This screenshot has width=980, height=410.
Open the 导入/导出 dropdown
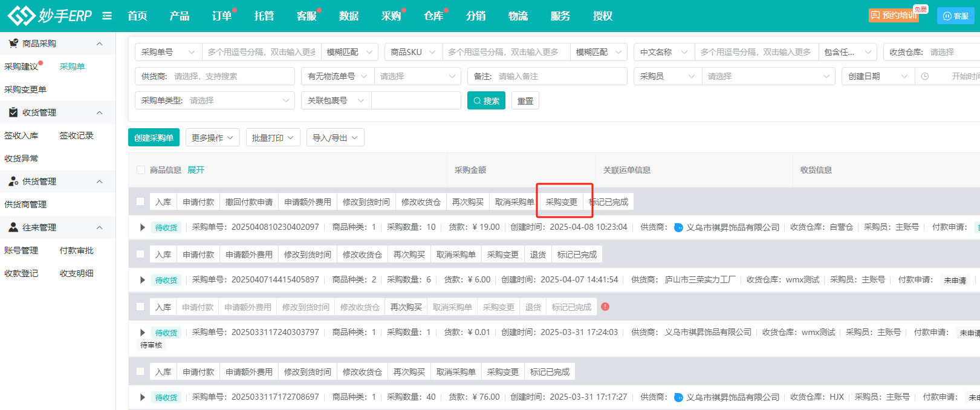(335, 138)
